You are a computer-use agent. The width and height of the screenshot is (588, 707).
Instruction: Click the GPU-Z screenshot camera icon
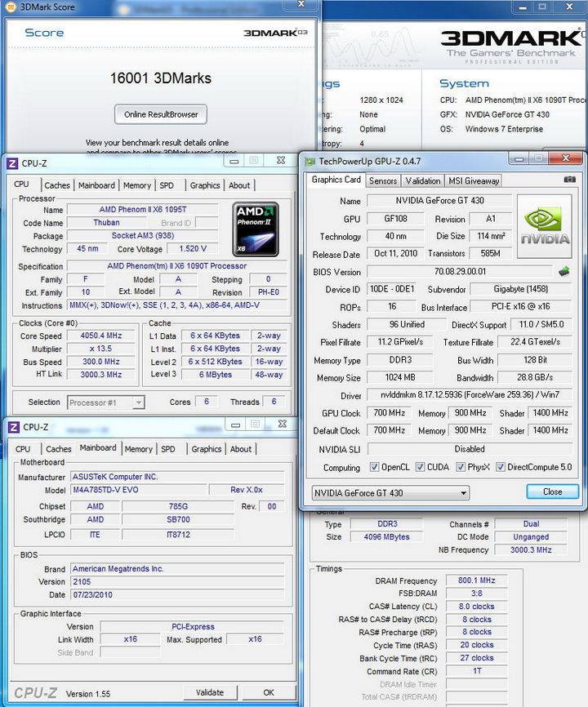pyautogui.click(x=569, y=180)
